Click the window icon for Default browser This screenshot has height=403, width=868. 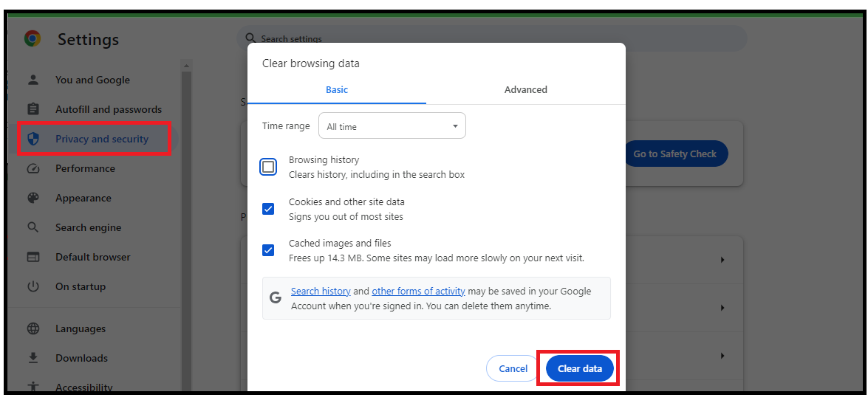tap(33, 257)
